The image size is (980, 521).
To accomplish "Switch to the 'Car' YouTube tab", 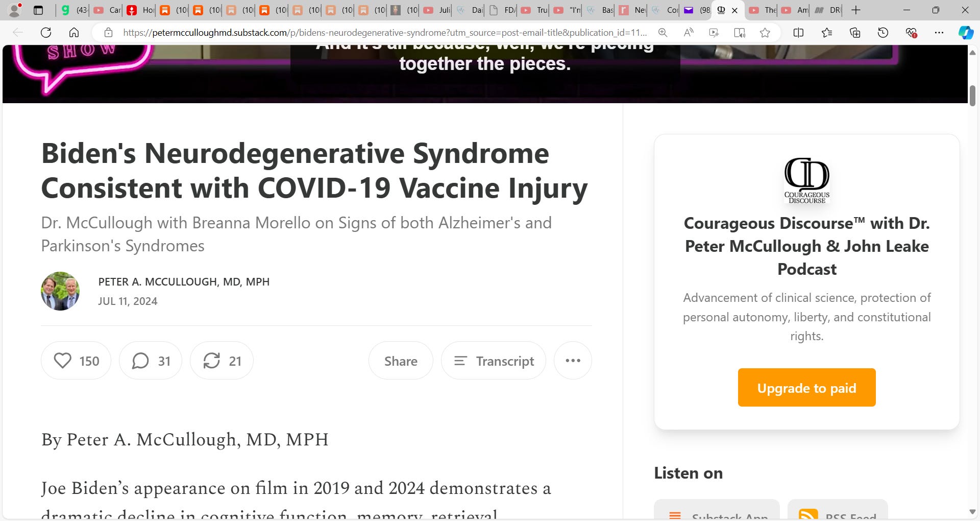I will (107, 10).
